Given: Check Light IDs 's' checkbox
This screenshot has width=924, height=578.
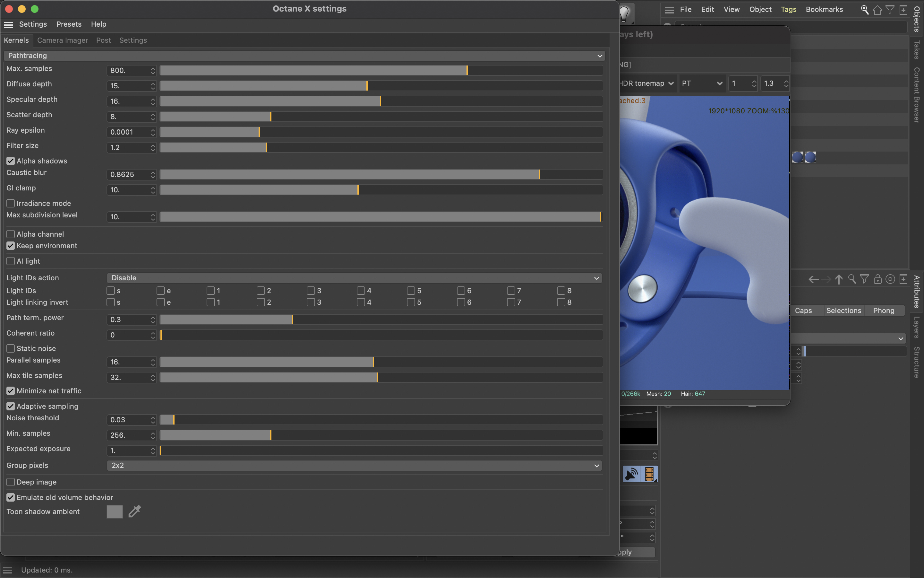Looking at the screenshot, I should point(111,291).
